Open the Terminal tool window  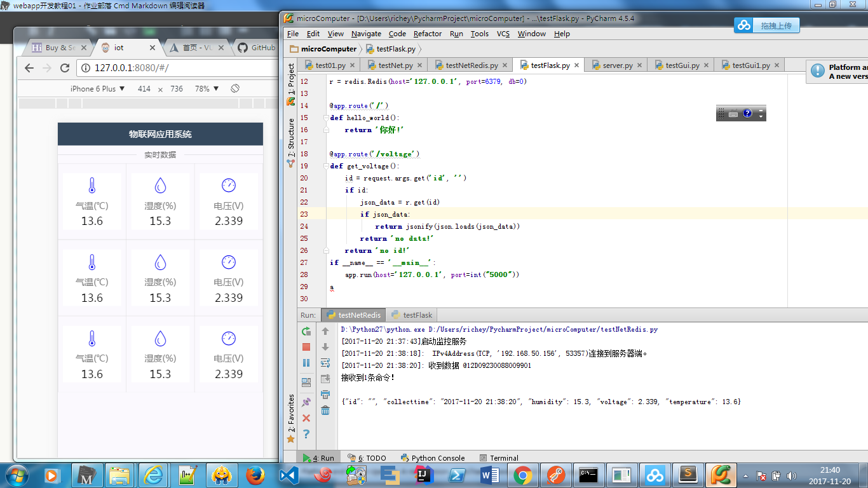(499, 457)
